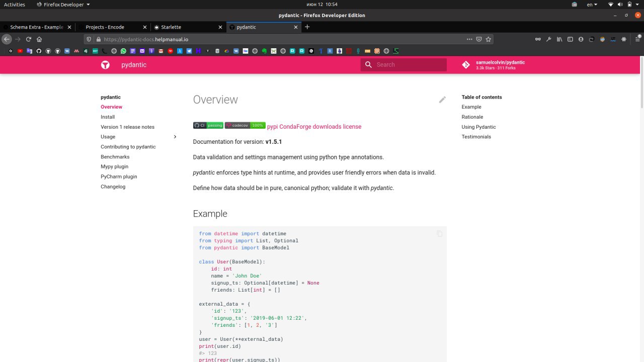Image resolution: width=644 pixels, height=362 pixels.
Task: Click the pydantic logo in the header
Action: (105, 65)
